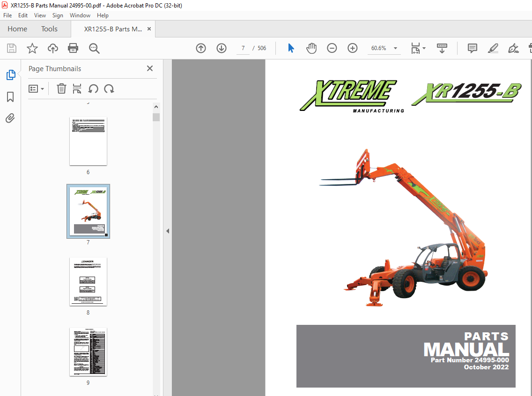Image resolution: width=532 pixels, height=396 pixels.
Task: Rotate page counterclockwise
Action: [93, 89]
